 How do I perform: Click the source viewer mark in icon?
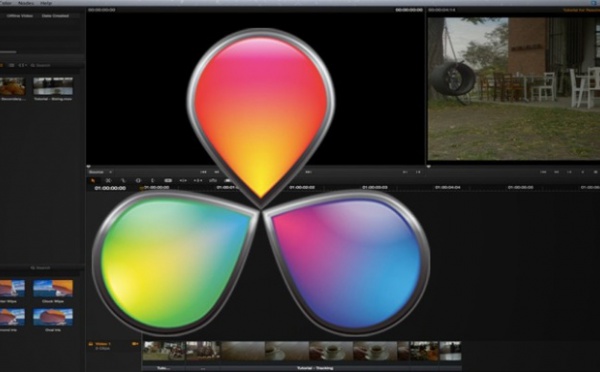pos(405,172)
